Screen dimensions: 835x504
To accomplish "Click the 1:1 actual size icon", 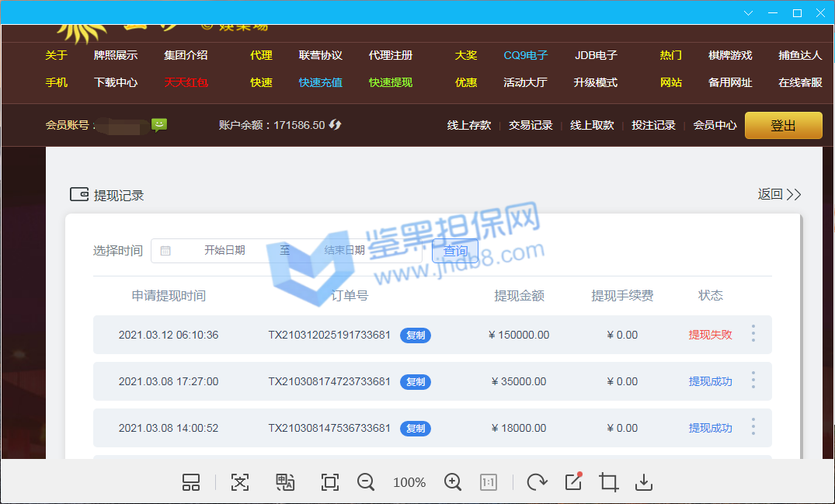I will (x=489, y=482).
